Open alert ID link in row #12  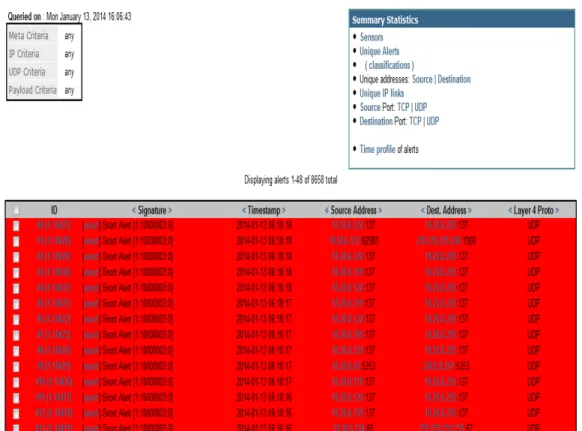54,413
